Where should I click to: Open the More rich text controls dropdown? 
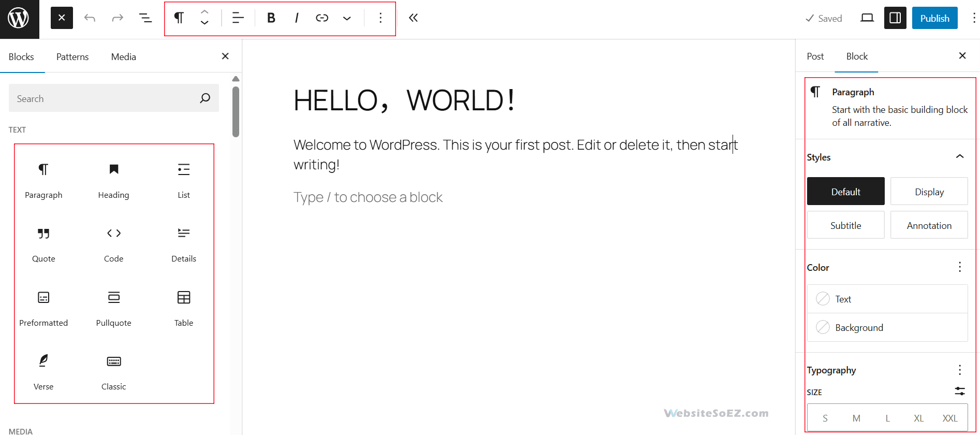pyautogui.click(x=347, y=18)
